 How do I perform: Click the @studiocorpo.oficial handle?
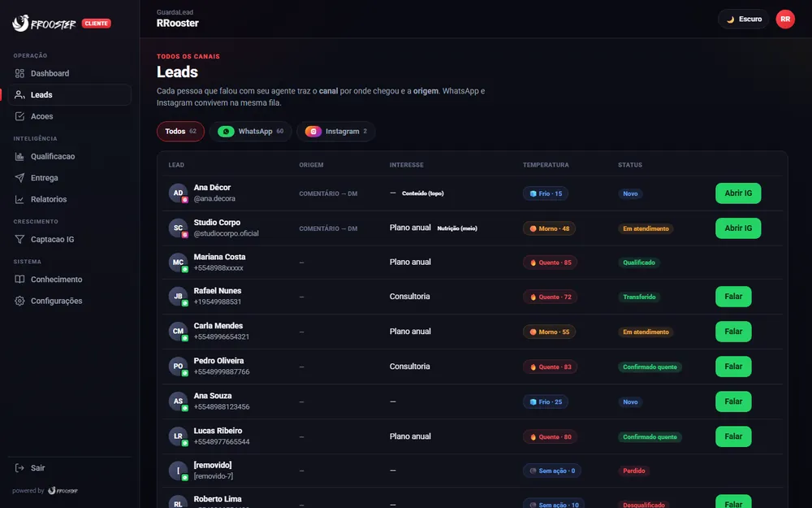(227, 233)
